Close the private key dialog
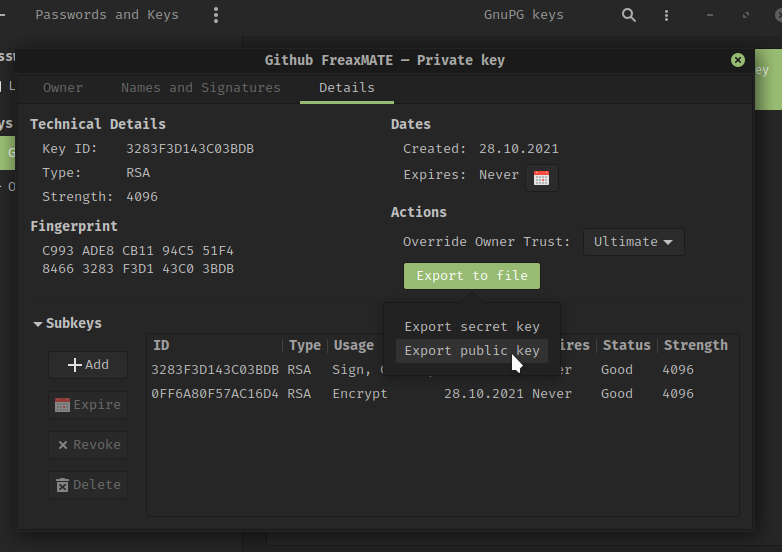This screenshot has height=552, width=782. (x=738, y=60)
